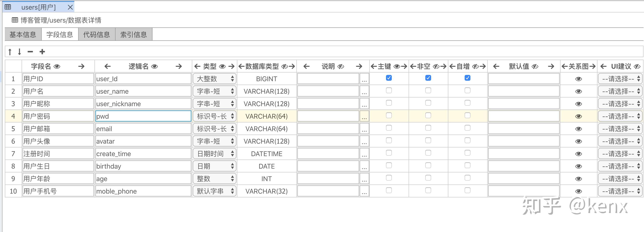Open description editor '...' for 用户ID row
The height and width of the screenshot is (232, 644).
(364, 79)
